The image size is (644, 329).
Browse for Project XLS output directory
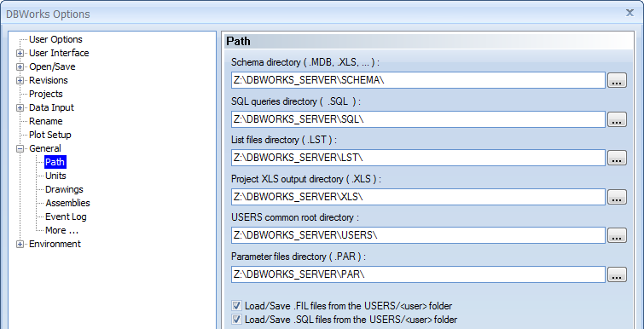pyautogui.click(x=617, y=197)
